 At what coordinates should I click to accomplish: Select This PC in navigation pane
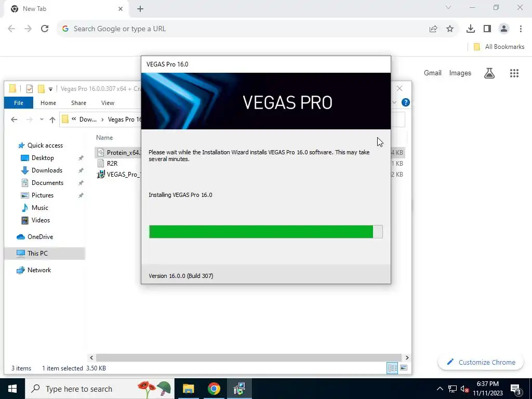45,254
